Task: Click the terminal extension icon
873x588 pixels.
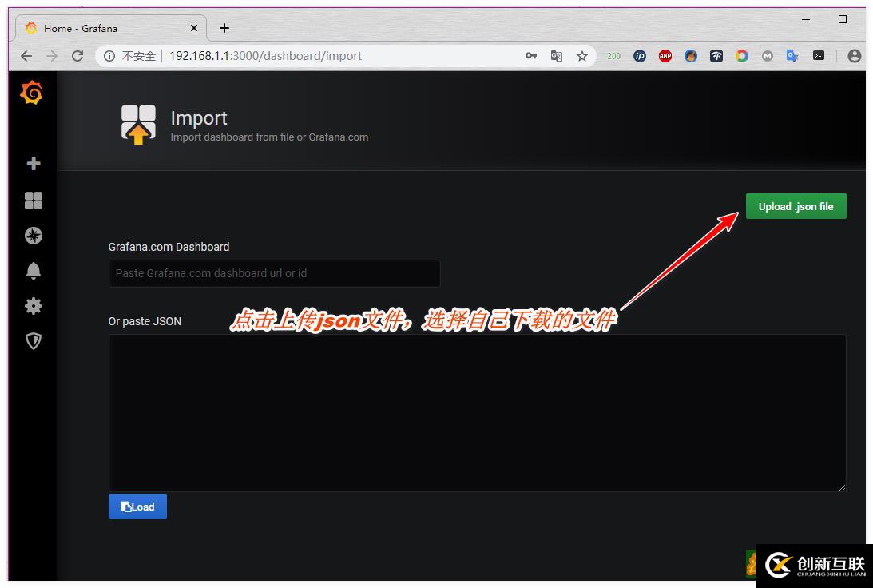Action: coord(819,56)
